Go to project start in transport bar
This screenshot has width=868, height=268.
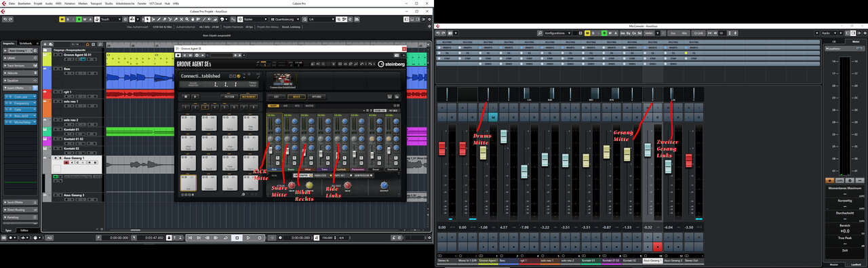[x=190, y=237]
